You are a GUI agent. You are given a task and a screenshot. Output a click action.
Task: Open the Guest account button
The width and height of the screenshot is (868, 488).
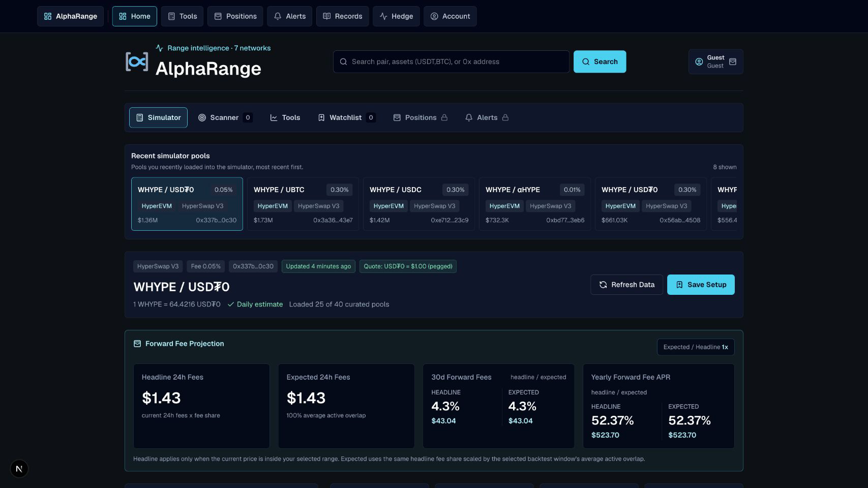coord(716,62)
